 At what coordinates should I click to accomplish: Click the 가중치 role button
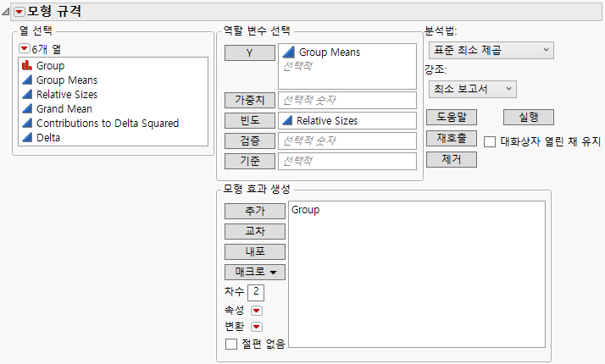coord(250,100)
